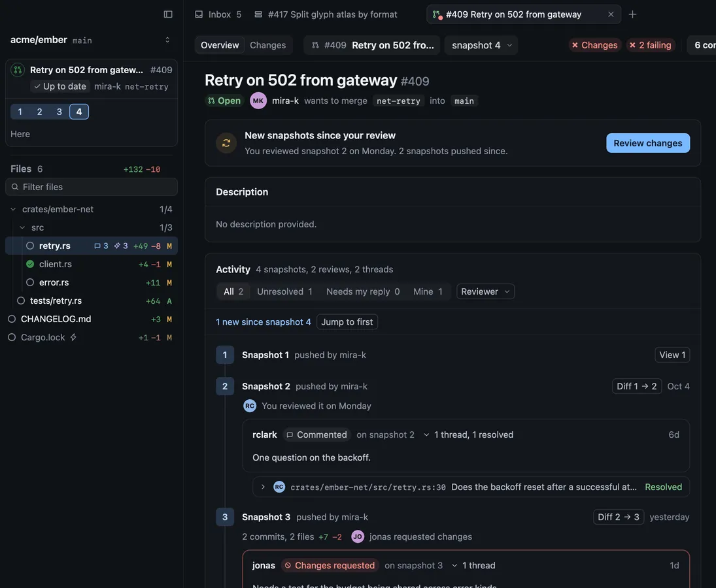
Task: Collapse jonas's 1 thread chevron
Action: [x=454, y=565]
